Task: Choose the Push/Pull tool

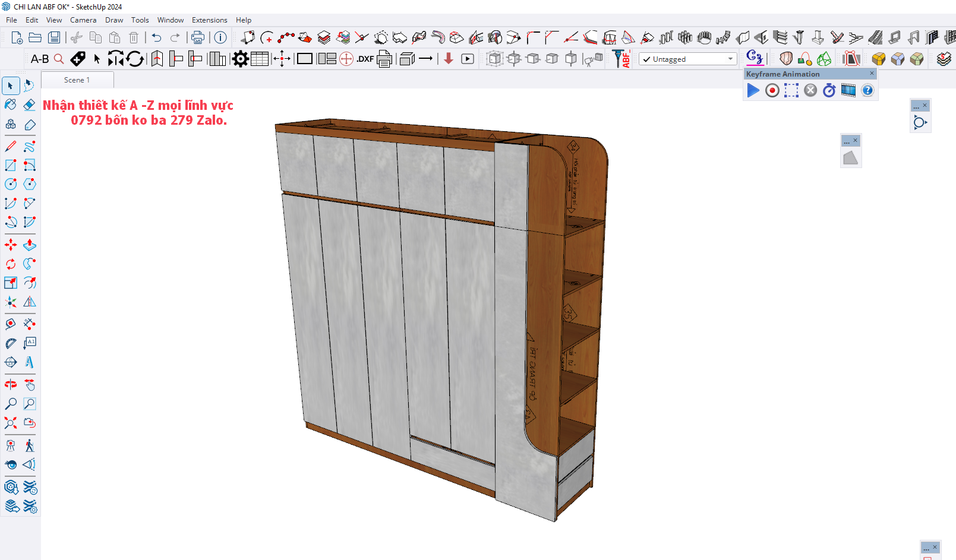Action: (30, 245)
